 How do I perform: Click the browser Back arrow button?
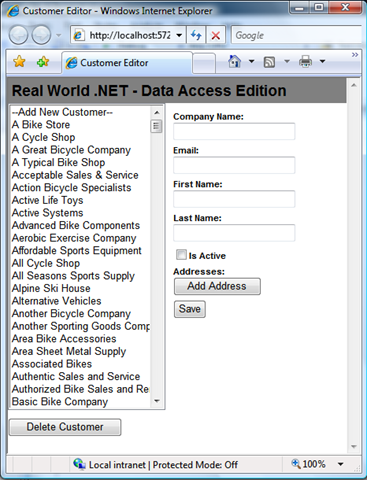pos(18,35)
